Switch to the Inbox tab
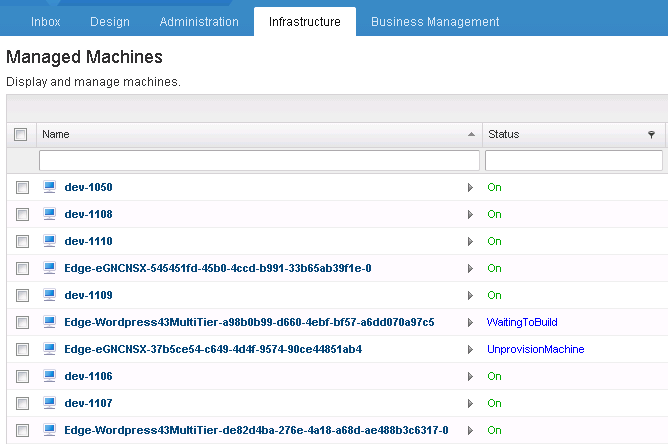This screenshot has width=668, height=444. (x=46, y=22)
